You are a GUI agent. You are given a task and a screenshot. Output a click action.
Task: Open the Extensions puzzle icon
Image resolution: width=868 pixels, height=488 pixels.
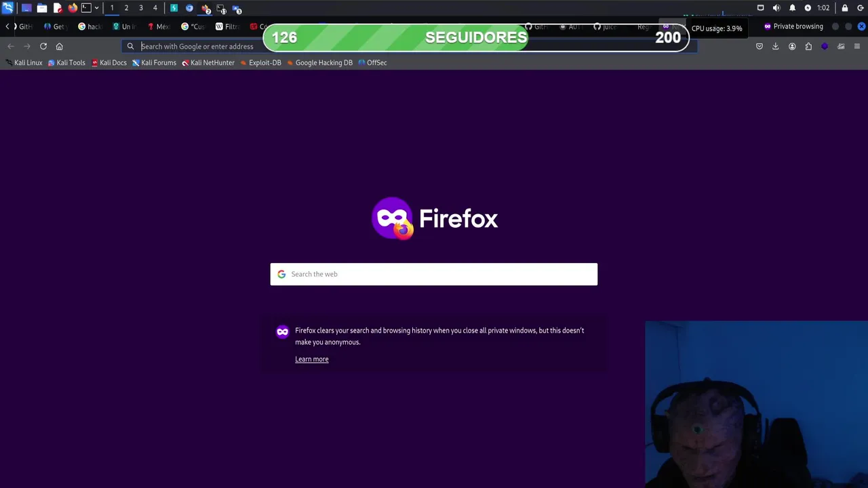coord(808,46)
